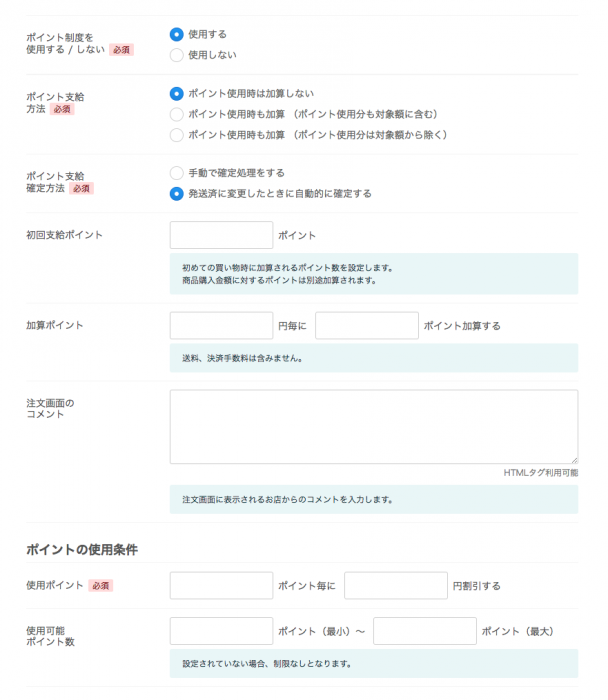Focus the 円毎に amount input field

(x=221, y=325)
